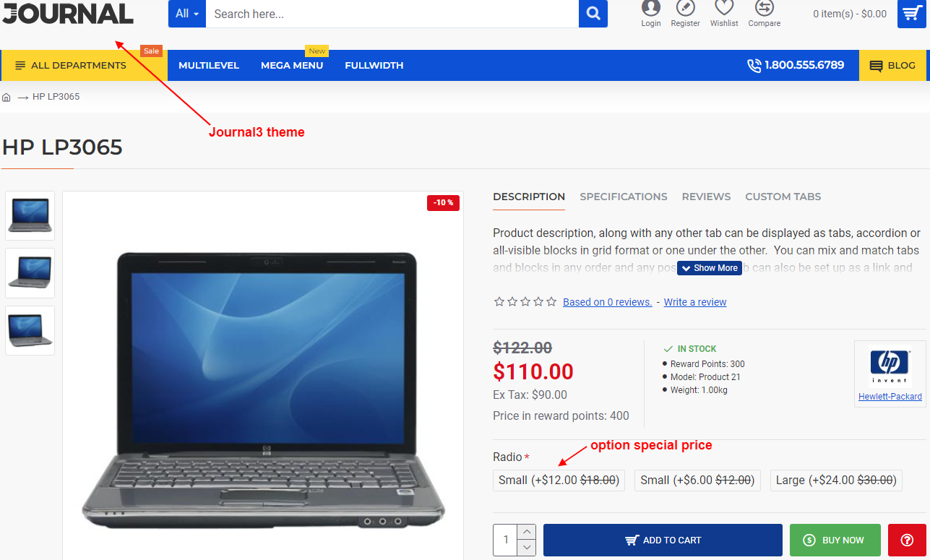Increase quantity with the up arrow
The width and height of the screenshot is (930, 560).
coord(528,532)
